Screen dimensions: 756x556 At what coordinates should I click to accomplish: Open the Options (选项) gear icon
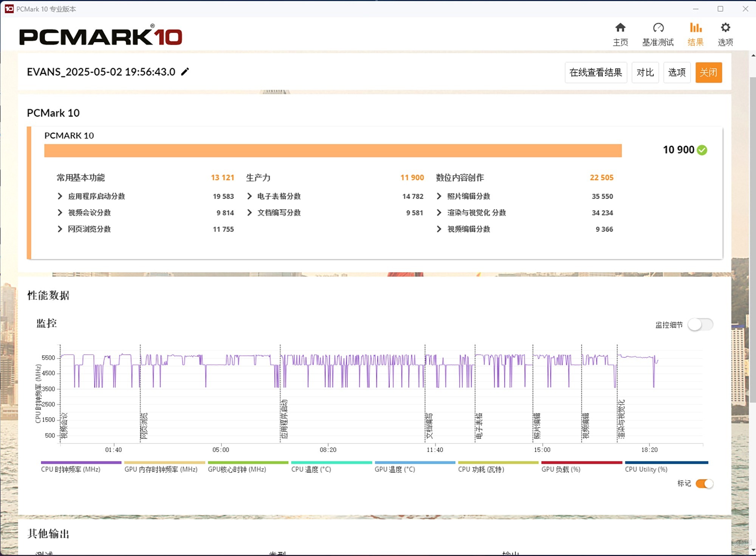pos(725,28)
